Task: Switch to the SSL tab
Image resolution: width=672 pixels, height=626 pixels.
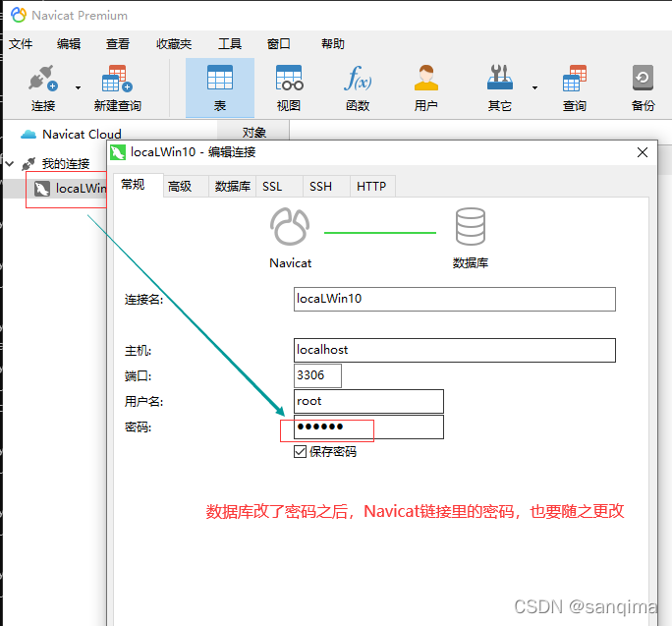Action: click(x=279, y=186)
